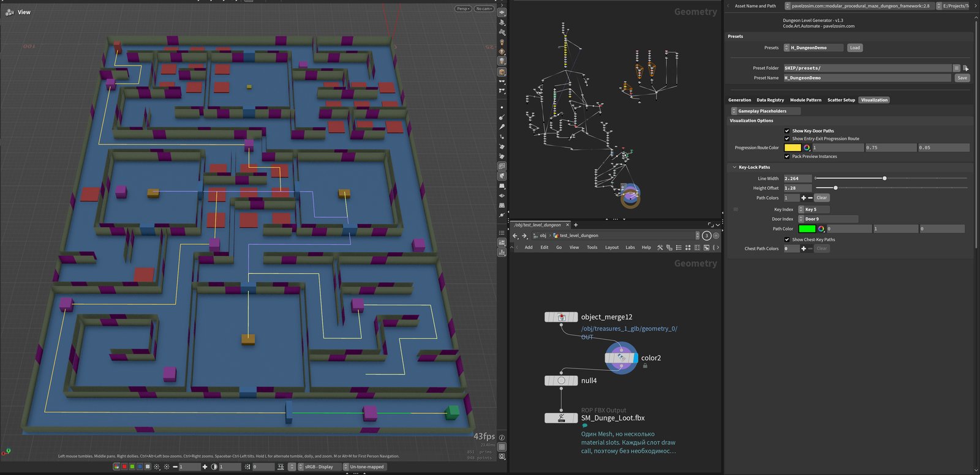
Task: Click the Load preset button
Action: (854, 48)
